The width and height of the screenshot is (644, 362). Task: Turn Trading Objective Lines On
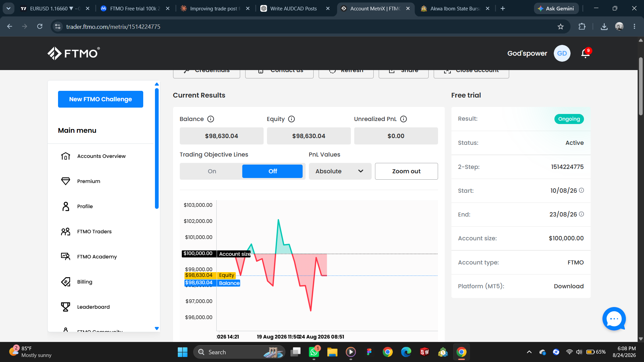click(212, 171)
